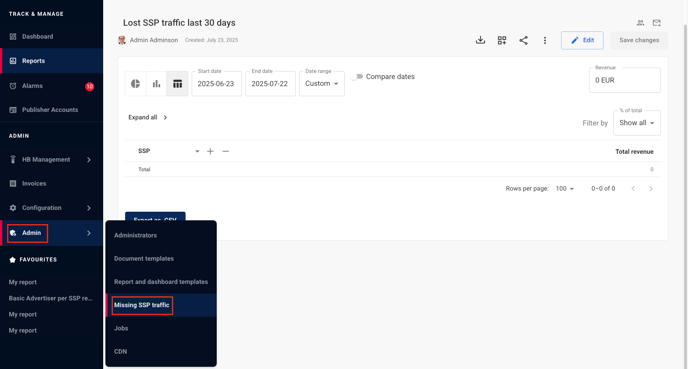Toggle the Compare dates switch
The height and width of the screenshot is (369, 688).
pyautogui.click(x=357, y=77)
